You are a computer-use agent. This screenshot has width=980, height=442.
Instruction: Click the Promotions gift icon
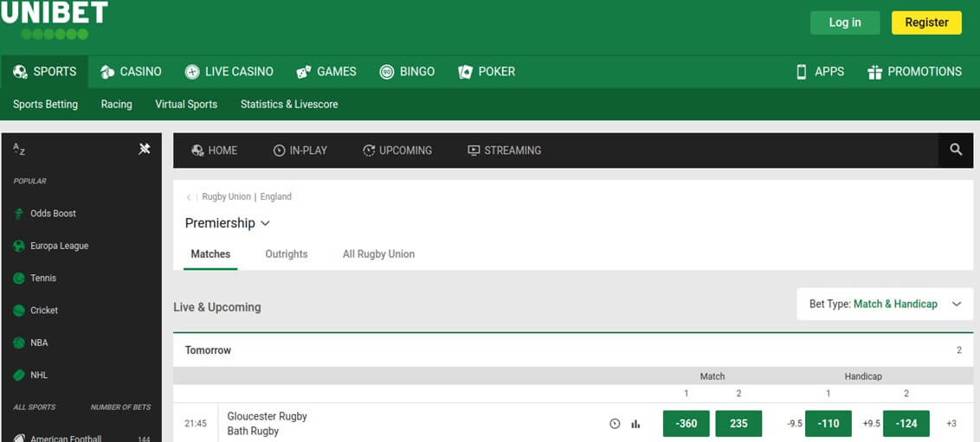coord(874,72)
